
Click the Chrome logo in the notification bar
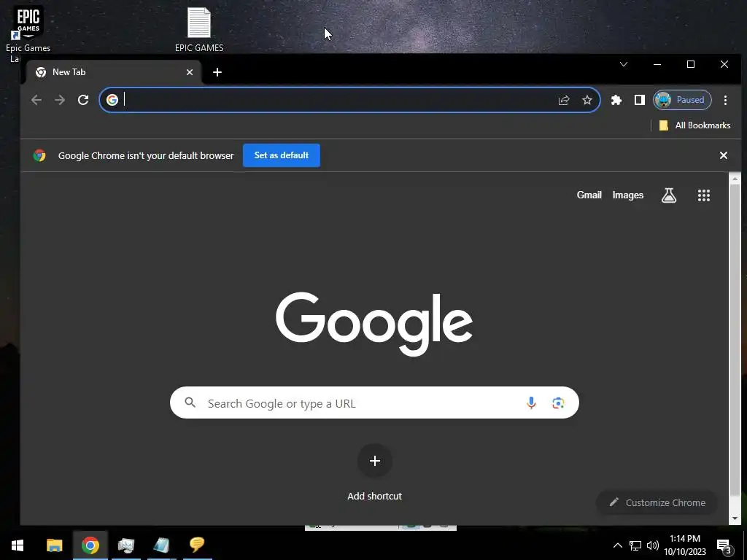(39, 155)
